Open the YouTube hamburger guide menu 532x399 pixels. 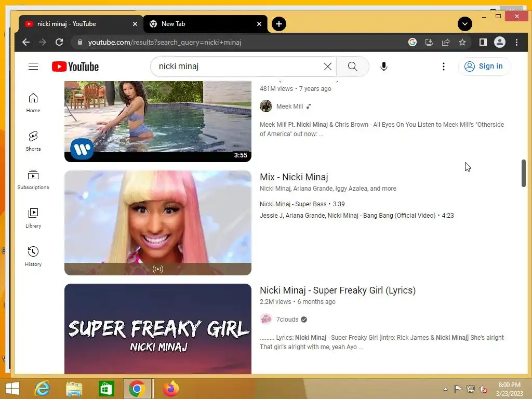tap(33, 66)
